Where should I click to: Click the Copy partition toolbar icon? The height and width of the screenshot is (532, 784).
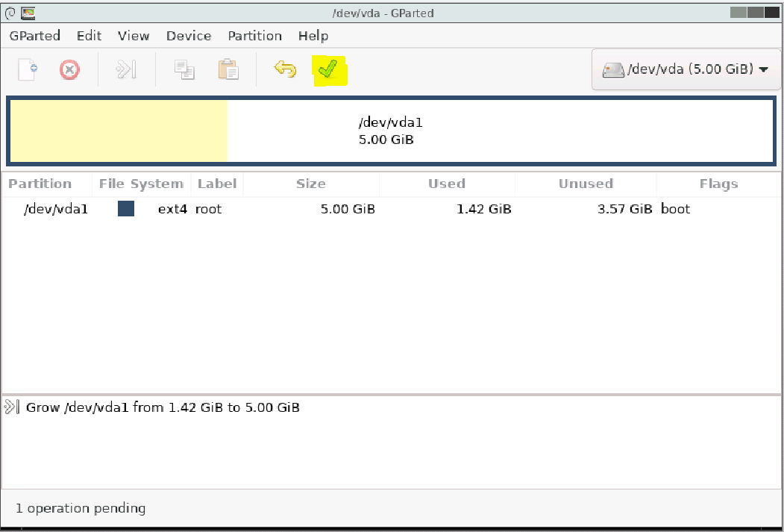[x=184, y=69]
